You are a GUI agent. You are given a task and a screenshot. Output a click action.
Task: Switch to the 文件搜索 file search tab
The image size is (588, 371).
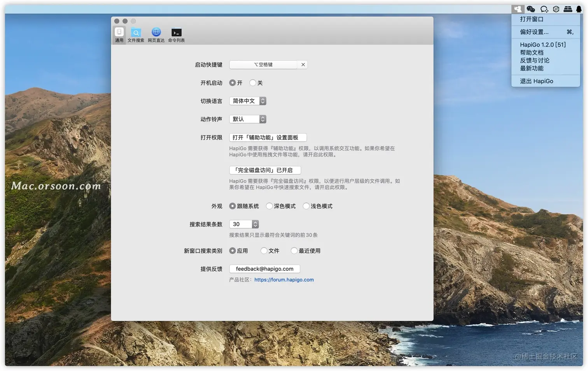coord(136,35)
